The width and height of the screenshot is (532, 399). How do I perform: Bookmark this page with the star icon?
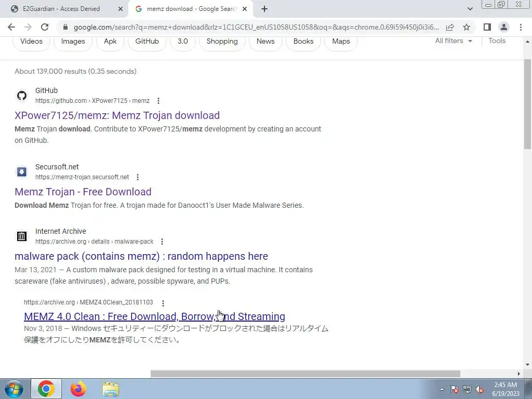pyautogui.click(x=467, y=27)
